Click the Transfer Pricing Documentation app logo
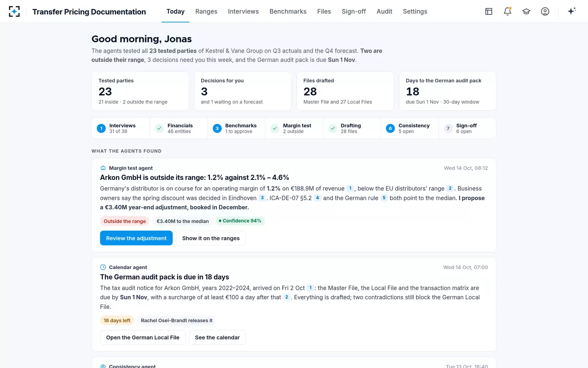 14,11
